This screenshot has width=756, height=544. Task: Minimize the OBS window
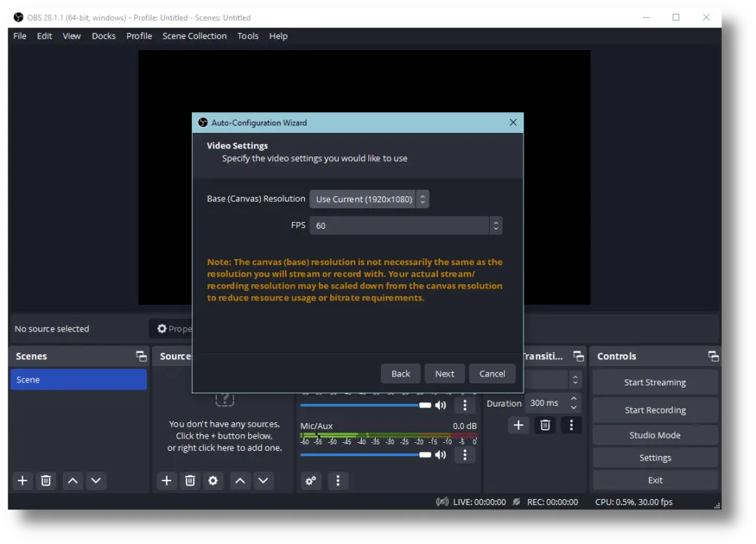coord(646,18)
